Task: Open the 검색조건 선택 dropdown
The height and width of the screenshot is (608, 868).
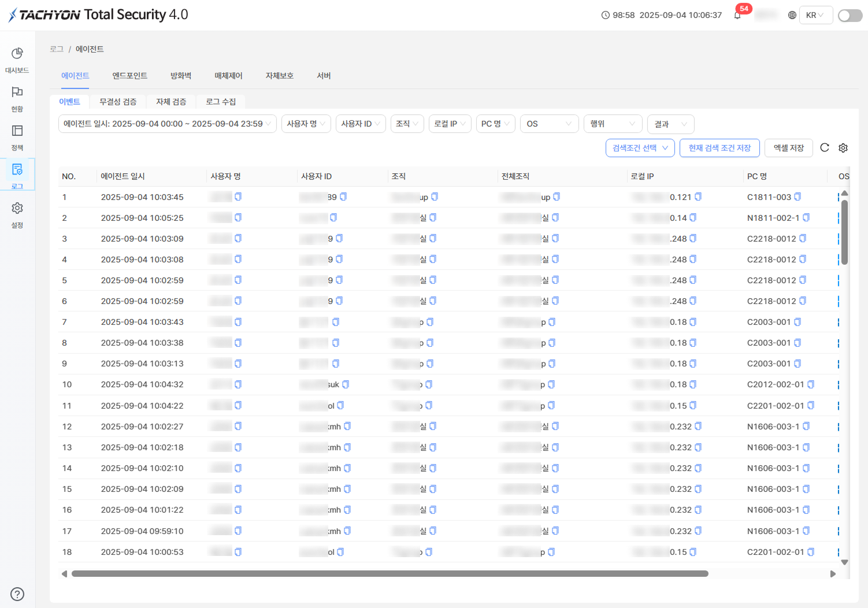Action: click(x=640, y=148)
